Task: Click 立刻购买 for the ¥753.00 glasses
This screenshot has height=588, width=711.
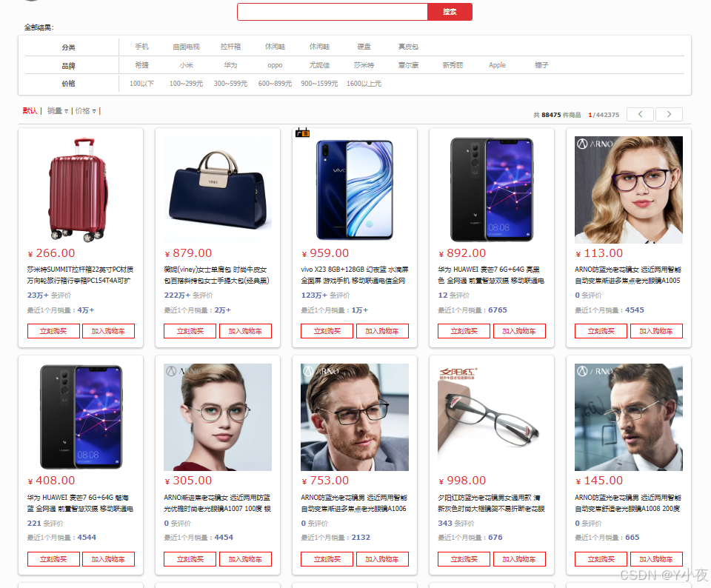Action: coord(327,559)
